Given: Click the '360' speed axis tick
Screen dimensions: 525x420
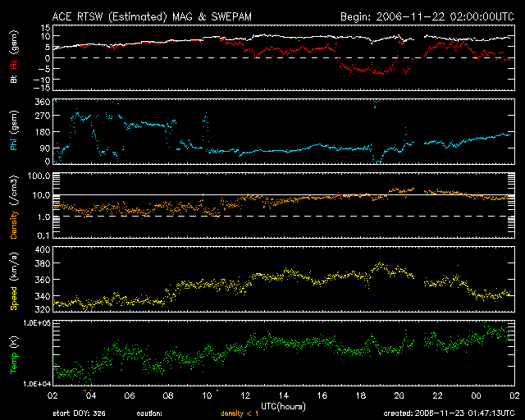Looking at the screenshot, I should pos(43,280).
